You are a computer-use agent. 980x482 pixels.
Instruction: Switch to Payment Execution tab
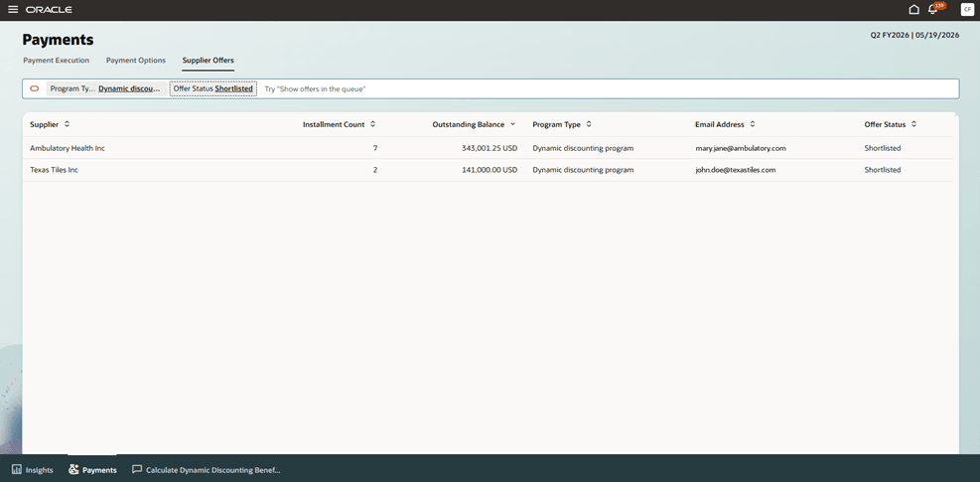tap(57, 61)
